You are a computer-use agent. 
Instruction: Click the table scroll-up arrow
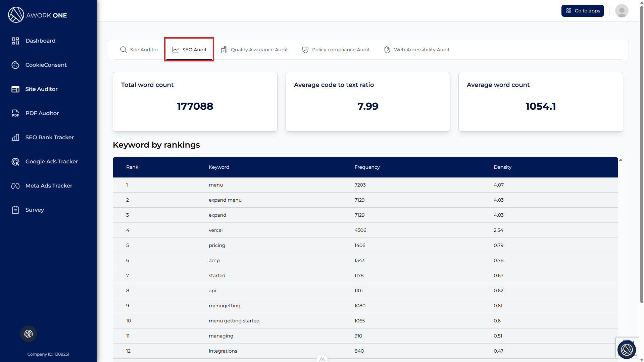(x=621, y=160)
